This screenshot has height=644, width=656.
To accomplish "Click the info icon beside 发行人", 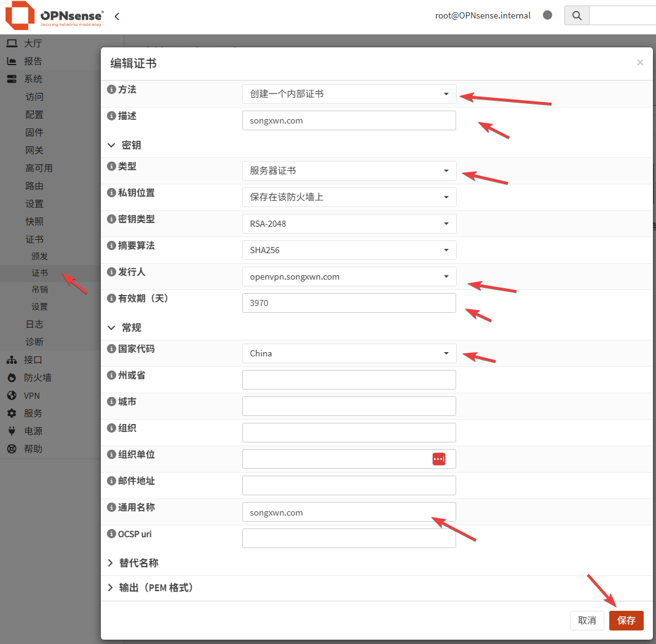I will click(111, 272).
